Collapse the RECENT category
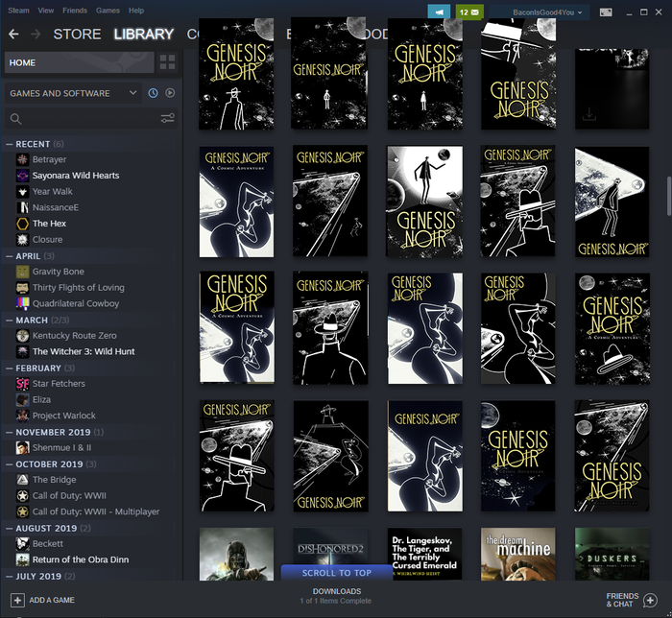 coord(9,144)
